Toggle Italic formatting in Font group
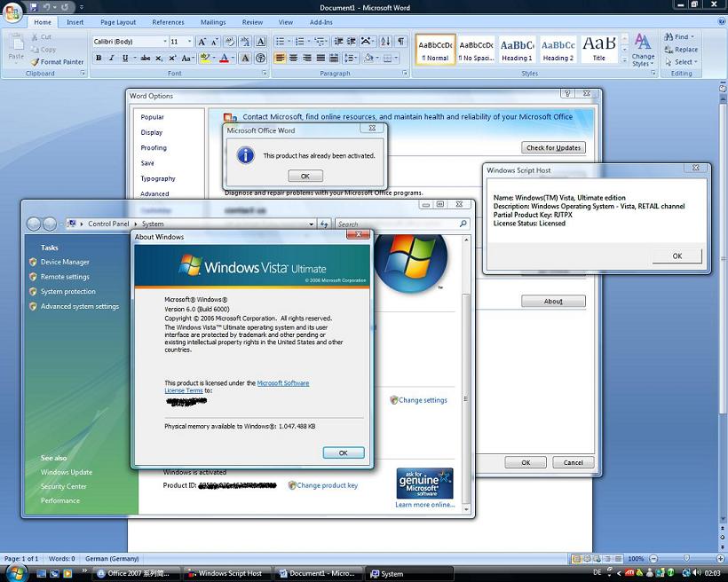Viewport: 728px width, 582px height. [112, 58]
